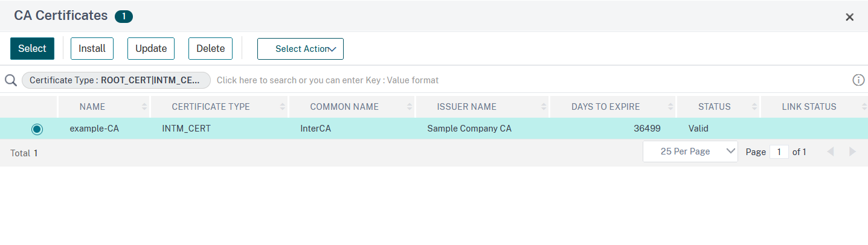Sort by Status column arrows
The height and width of the screenshot is (245, 868).
point(754,107)
